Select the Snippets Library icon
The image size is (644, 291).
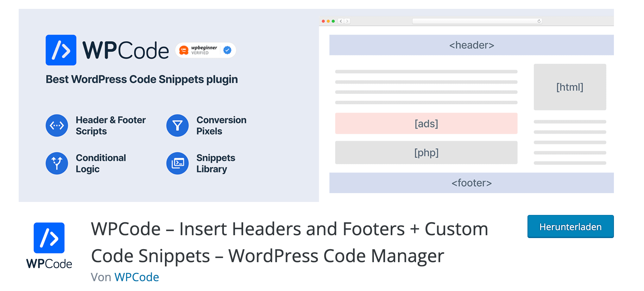click(x=178, y=163)
